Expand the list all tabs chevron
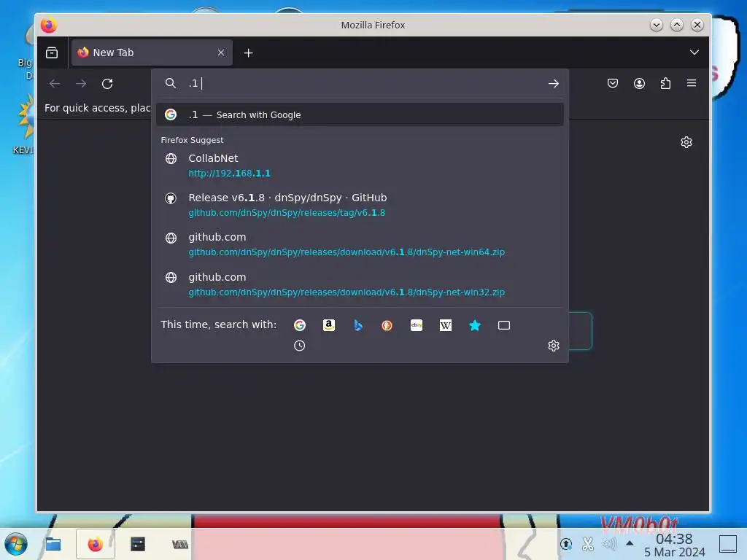Image resolution: width=747 pixels, height=560 pixels. [x=694, y=52]
